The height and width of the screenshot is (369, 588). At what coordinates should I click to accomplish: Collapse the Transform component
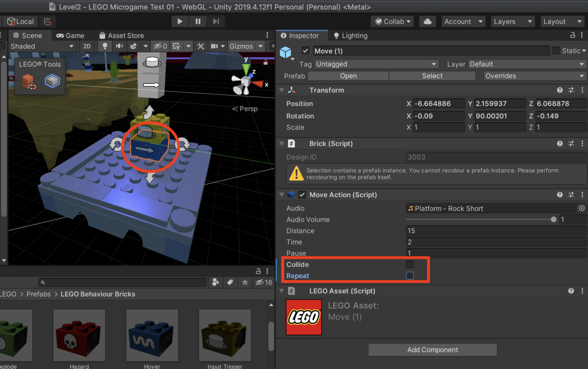[x=282, y=90]
